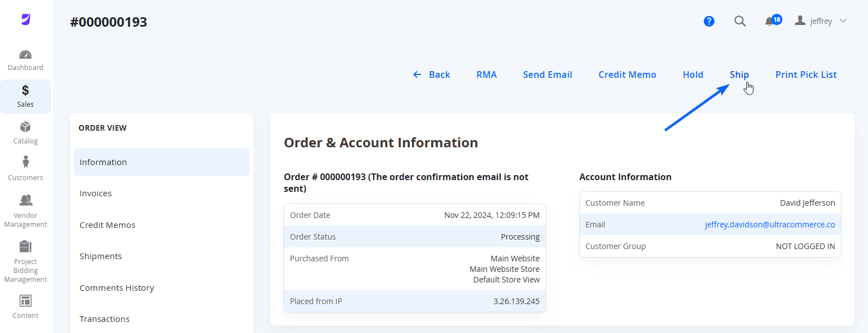Open Project Bidding Management icon
This screenshot has height=333, width=868.
[x=26, y=246]
